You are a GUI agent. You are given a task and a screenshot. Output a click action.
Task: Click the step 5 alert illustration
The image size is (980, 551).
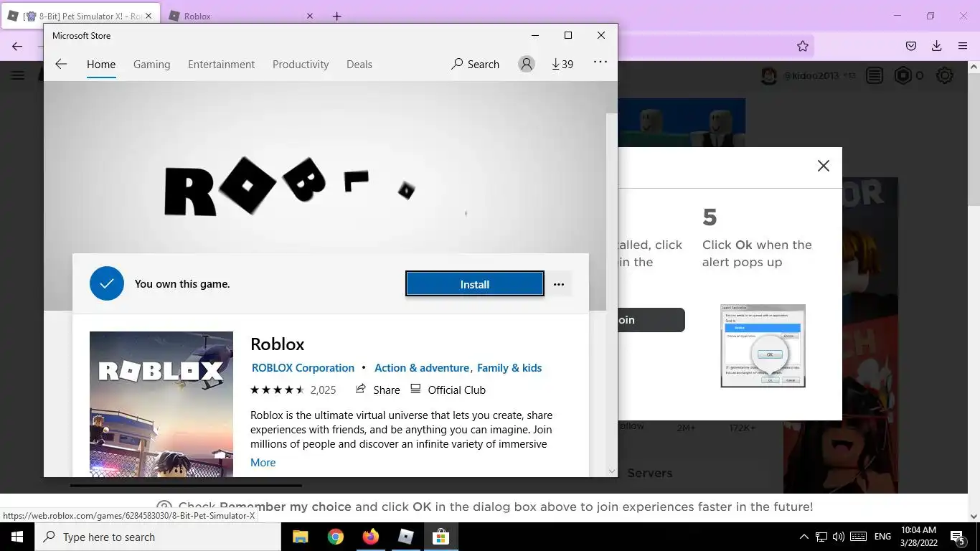[763, 346]
